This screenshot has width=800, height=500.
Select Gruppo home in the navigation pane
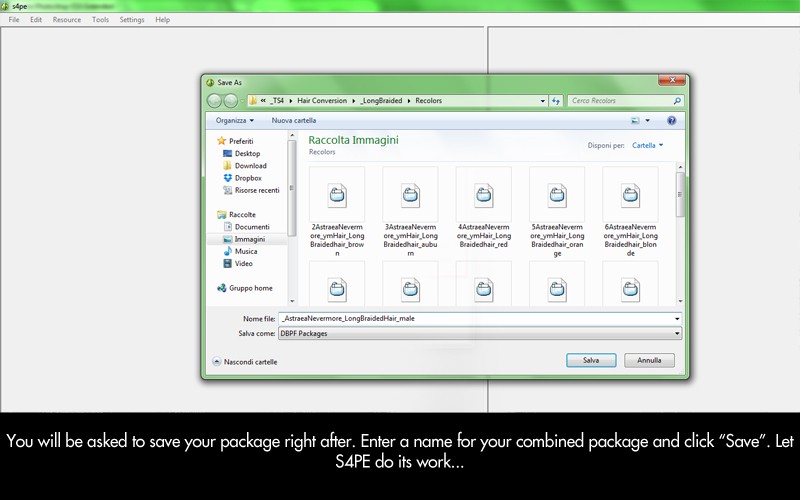[x=244, y=288]
